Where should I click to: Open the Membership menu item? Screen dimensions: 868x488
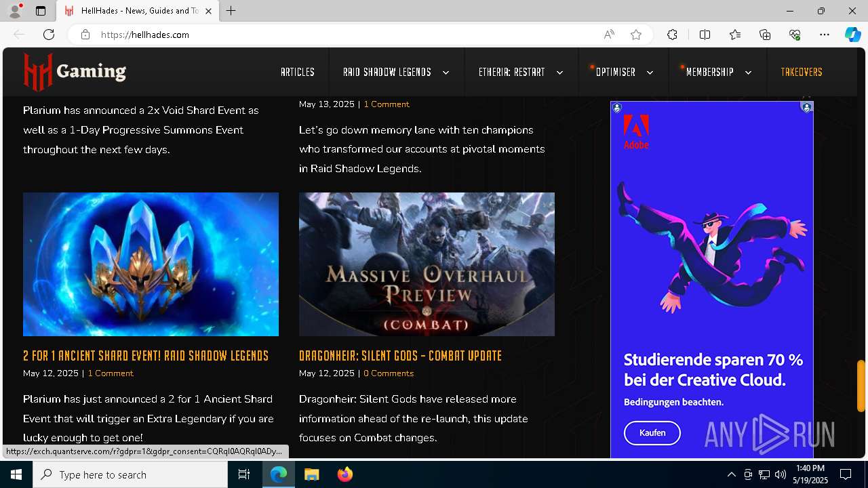[710, 72]
